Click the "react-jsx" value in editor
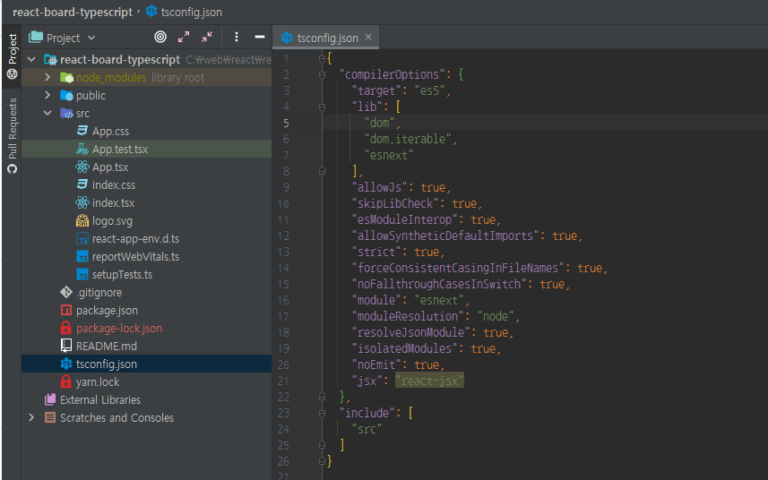This screenshot has width=768, height=480. [x=430, y=381]
